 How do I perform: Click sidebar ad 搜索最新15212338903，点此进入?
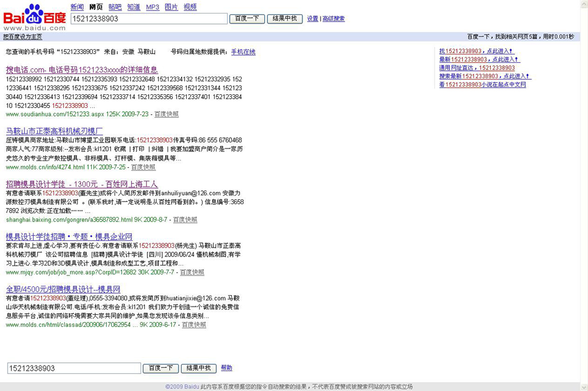point(485,76)
